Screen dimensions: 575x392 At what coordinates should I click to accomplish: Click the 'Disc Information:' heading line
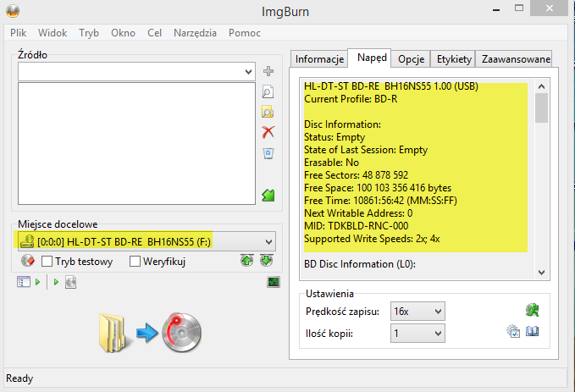(x=342, y=124)
